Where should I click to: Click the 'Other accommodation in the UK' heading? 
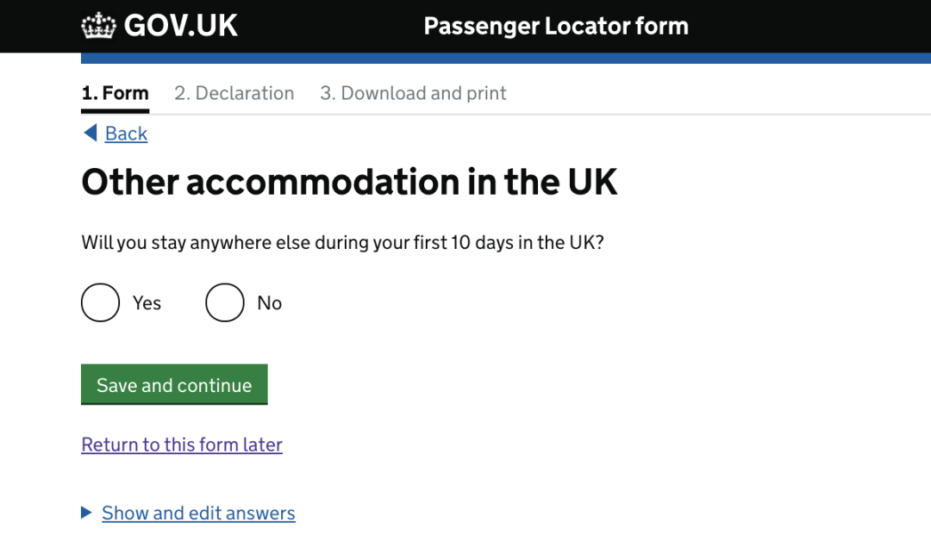349,182
